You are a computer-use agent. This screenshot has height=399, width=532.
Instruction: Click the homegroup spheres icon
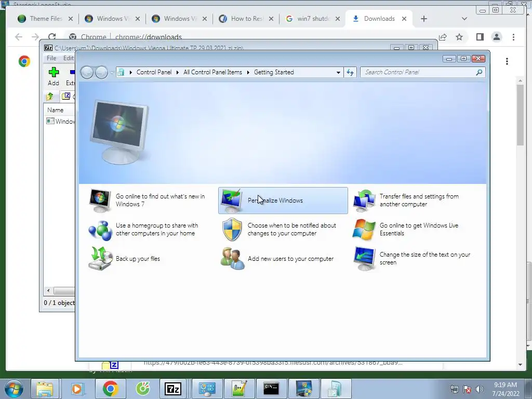point(100,230)
